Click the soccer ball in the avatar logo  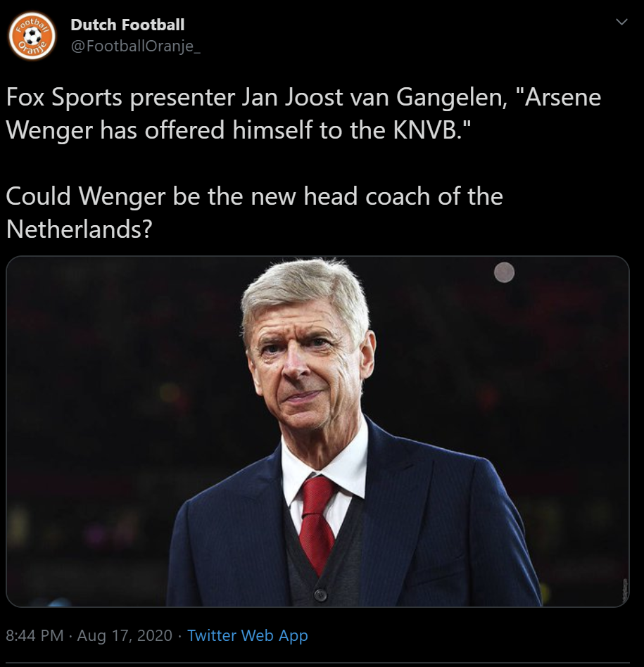32,36
